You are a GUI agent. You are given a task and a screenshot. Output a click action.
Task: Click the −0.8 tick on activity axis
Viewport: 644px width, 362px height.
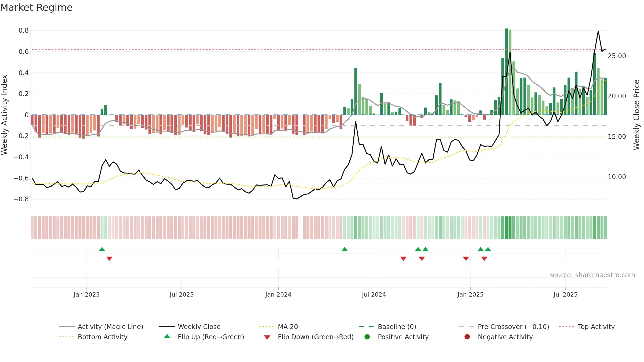21,199
